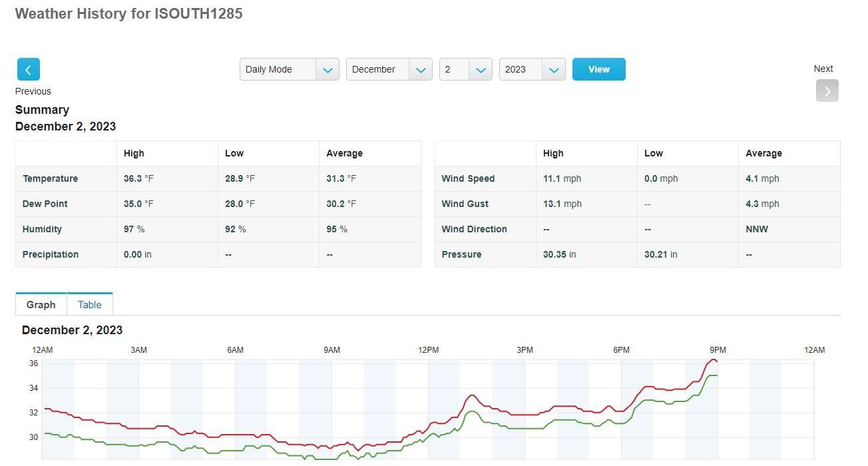Click the Wind Gust high 13.1 mph

tap(562, 204)
